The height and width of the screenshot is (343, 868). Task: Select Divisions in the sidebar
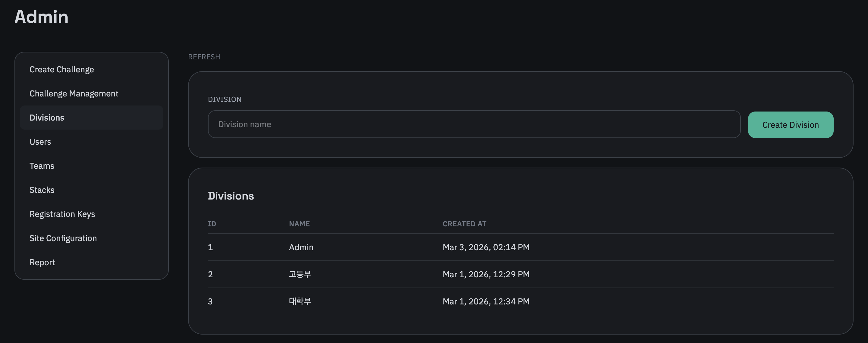coord(47,118)
